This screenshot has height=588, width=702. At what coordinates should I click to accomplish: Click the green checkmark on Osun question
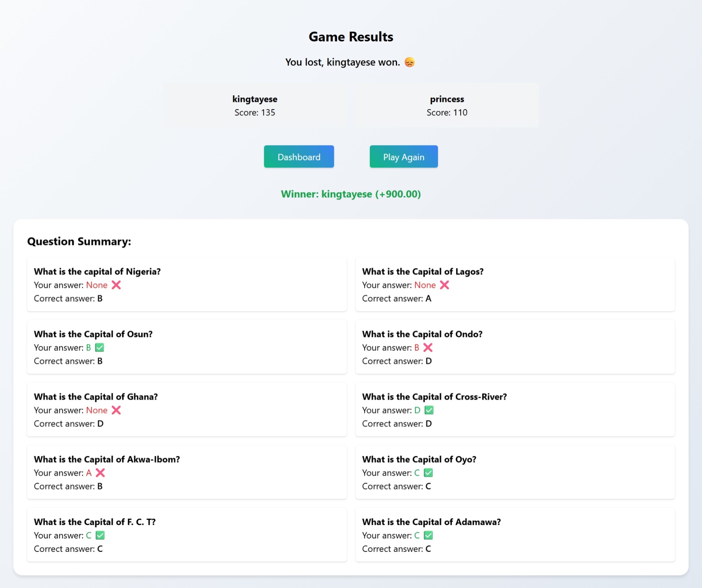coord(99,348)
